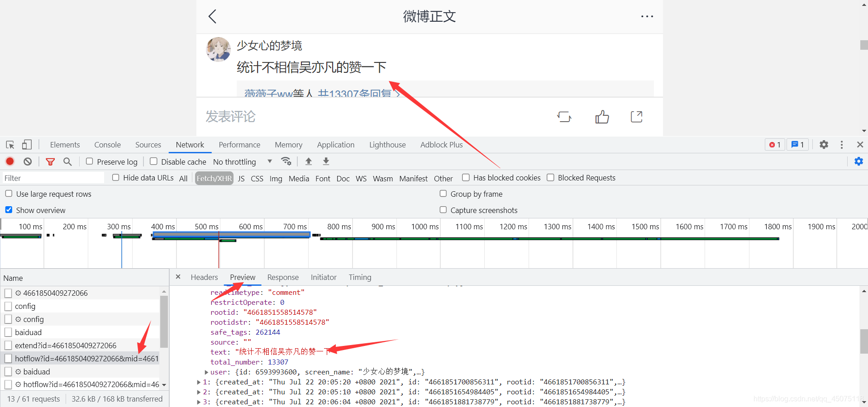Open the blue network settings gear
The width and height of the screenshot is (868, 407).
(858, 161)
